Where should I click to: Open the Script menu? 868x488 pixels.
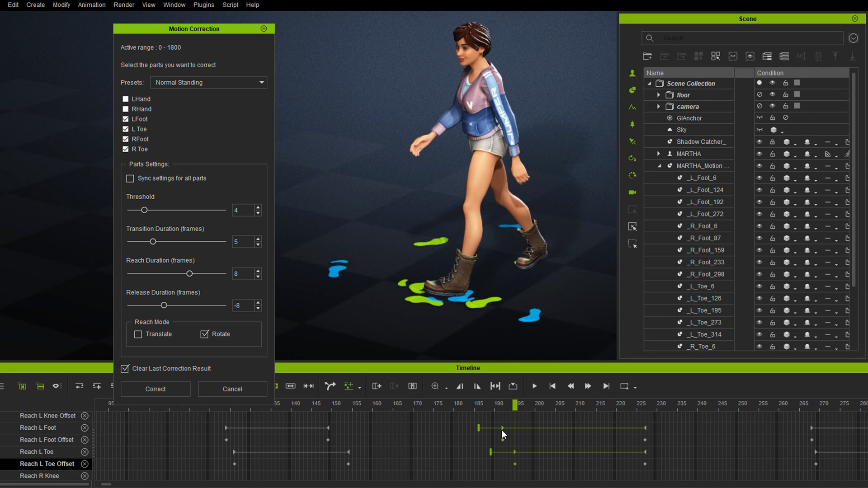coord(231,5)
